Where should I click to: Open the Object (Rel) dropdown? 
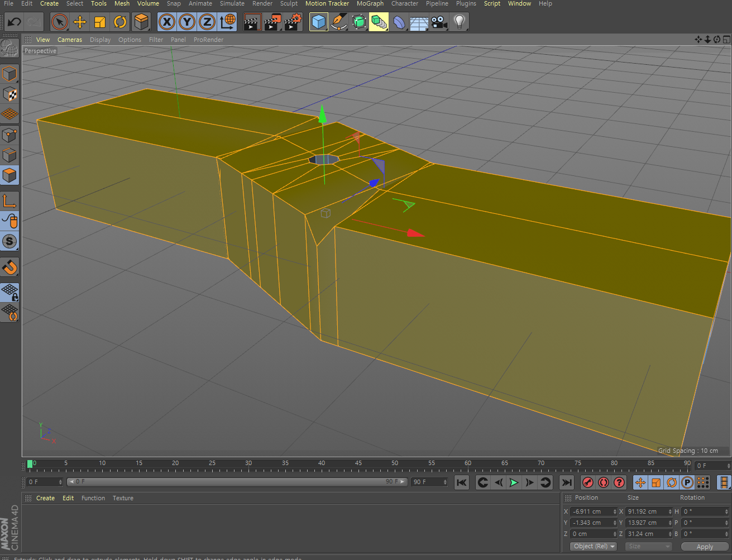[x=594, y=546]
